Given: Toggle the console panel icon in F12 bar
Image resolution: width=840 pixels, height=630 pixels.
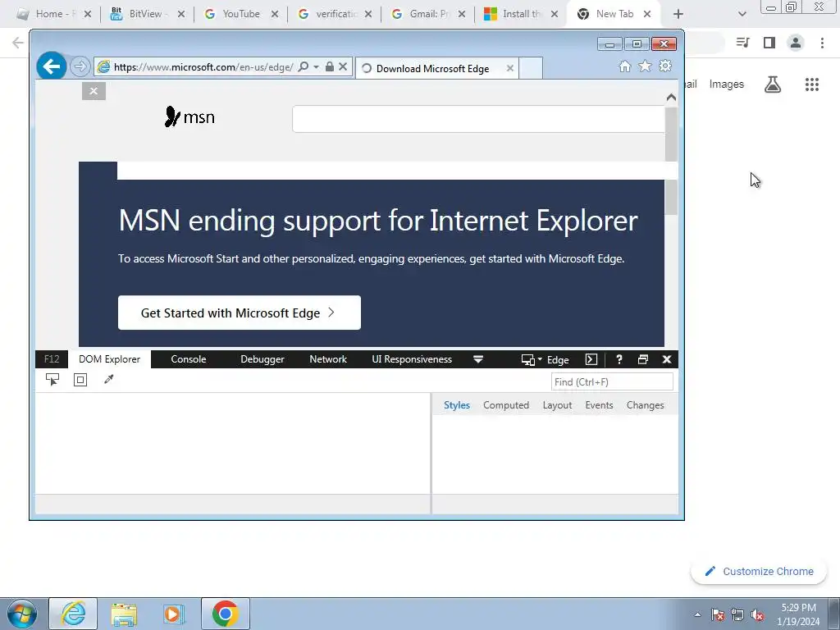Looking at the screenshot, I should [x=591, y=359].
